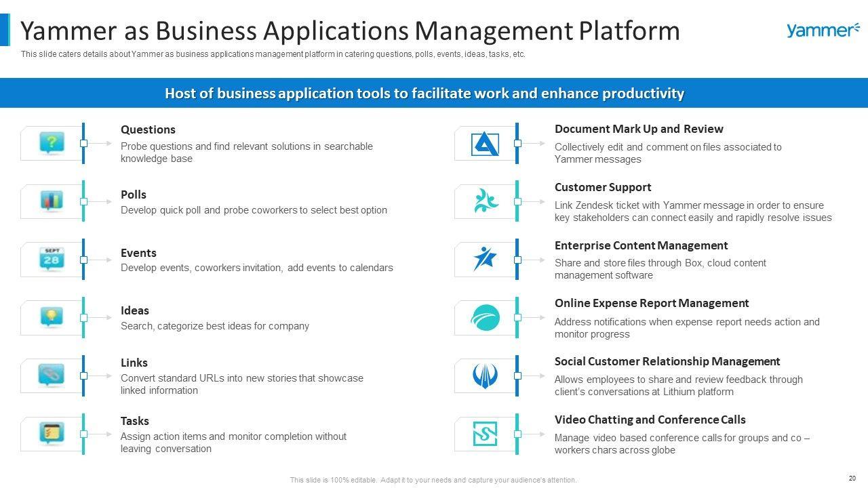Viewport: 868px width, 488px height.
Task: Click the text 'Address notifications when expense report needs action'
Action: [x=687, y=328]
